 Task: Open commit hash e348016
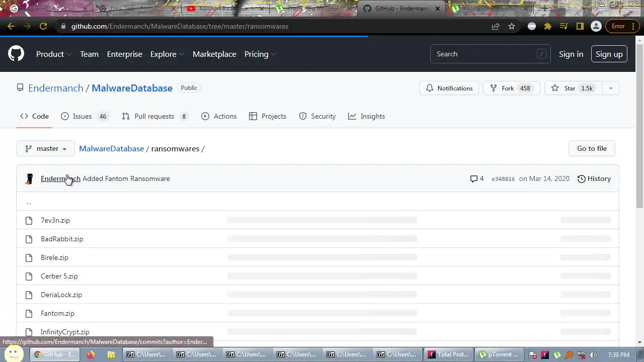(x=503, y=179)
